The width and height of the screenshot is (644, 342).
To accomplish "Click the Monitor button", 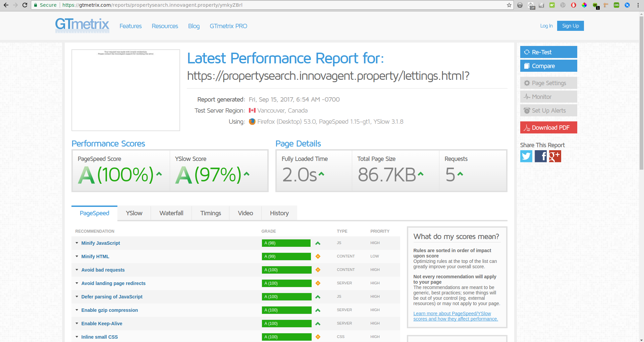I will point(549,97).
